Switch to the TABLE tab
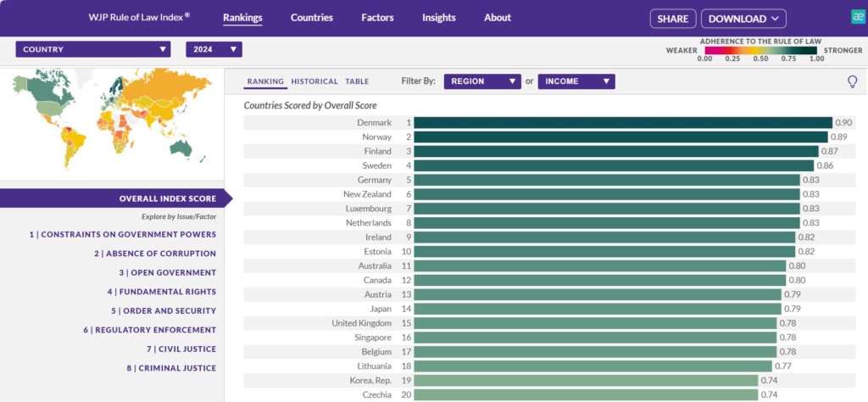Image resolution: width=868 pixels, height=402 pixels. pyautogui.click(x=357, y=81)
